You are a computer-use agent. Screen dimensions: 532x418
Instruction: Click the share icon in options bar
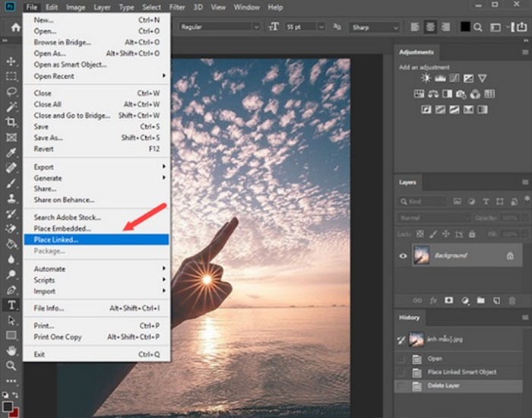pos(522,27)
